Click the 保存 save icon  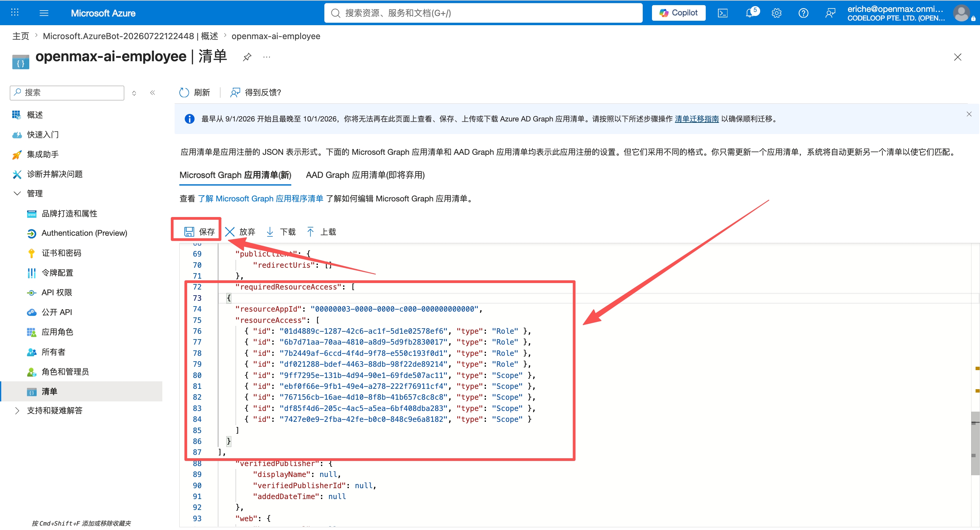189,232
